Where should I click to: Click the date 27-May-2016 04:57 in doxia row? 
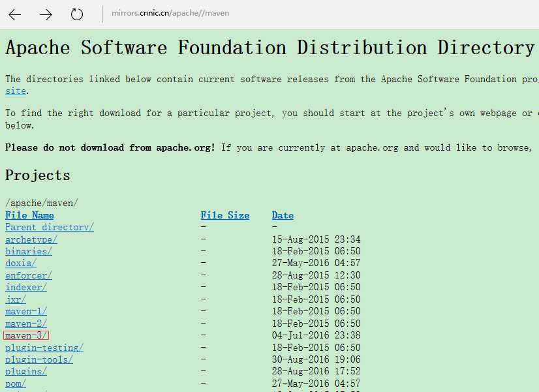[x=316, y=263]
